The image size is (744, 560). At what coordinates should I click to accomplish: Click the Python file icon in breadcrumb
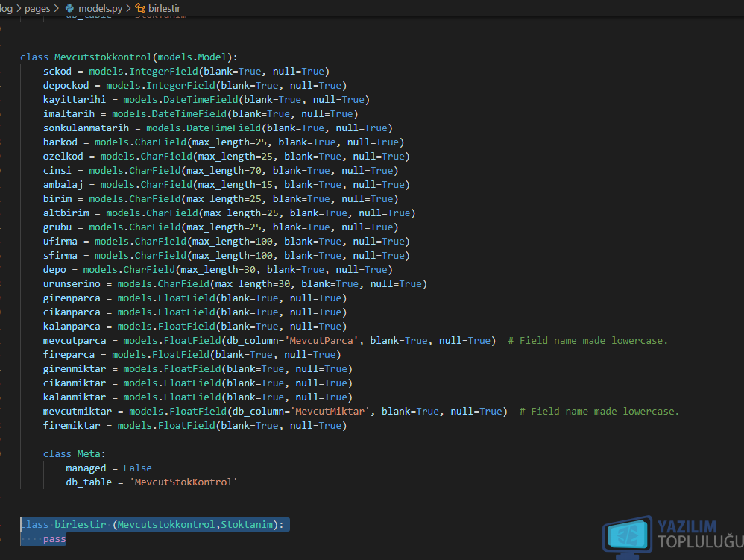70,8
